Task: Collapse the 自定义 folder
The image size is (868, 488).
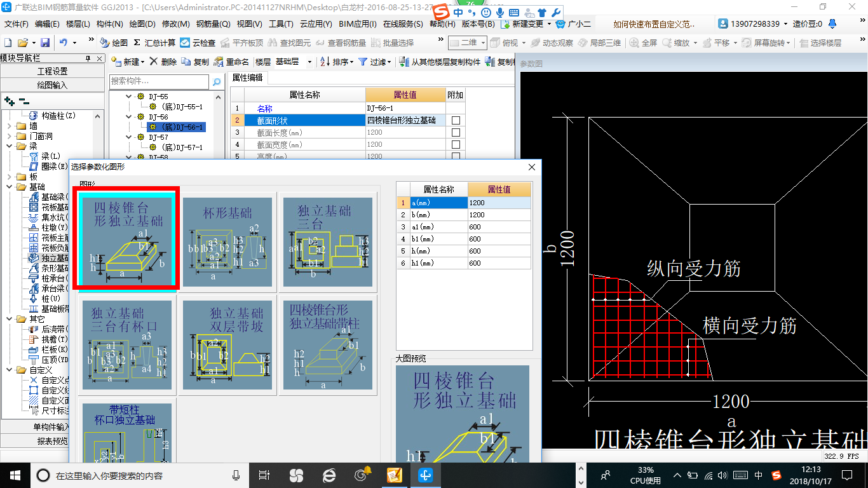Action: [9, 370]
